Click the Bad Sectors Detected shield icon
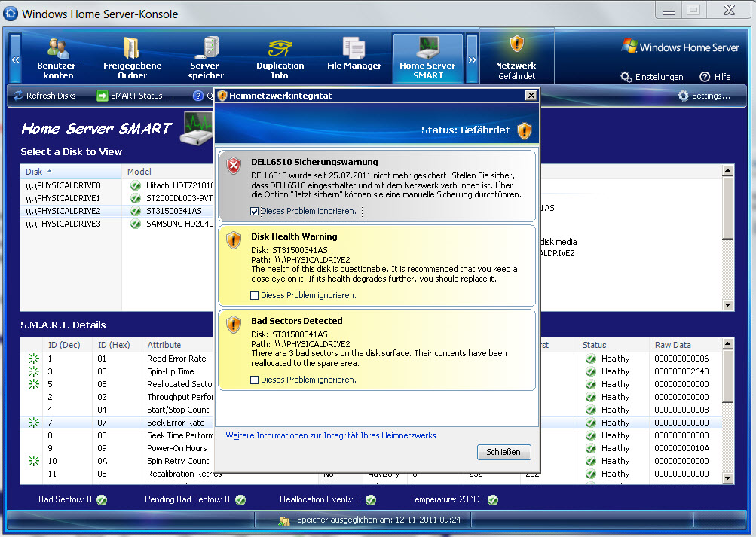 pos(234,324)
